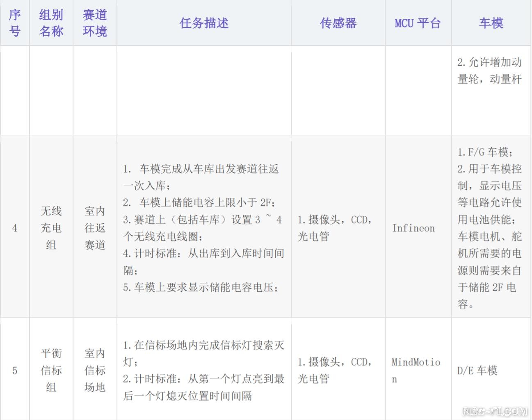The image size is (532, 420).
Task: Click the 无线充电组 group name cell
Action: pos(51,228)
